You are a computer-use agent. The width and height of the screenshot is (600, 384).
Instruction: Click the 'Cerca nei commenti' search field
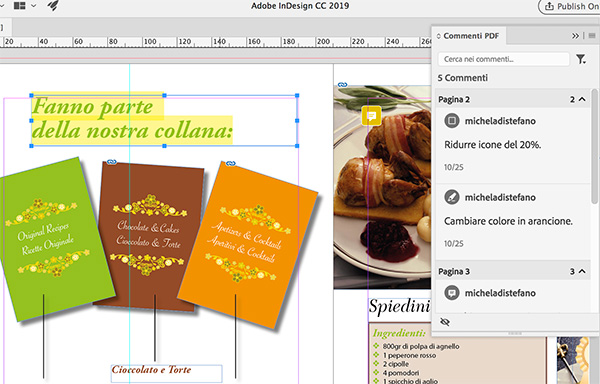pos(504,59)
